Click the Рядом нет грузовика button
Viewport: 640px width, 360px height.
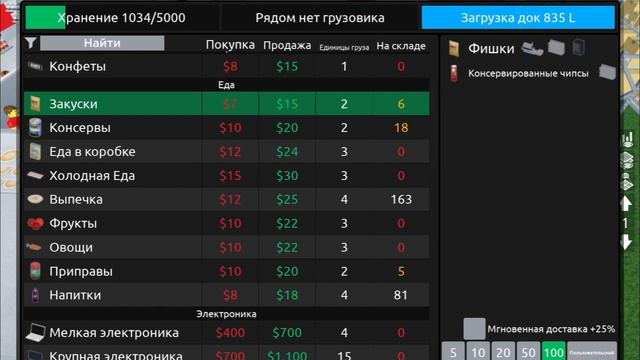(320, 18)
